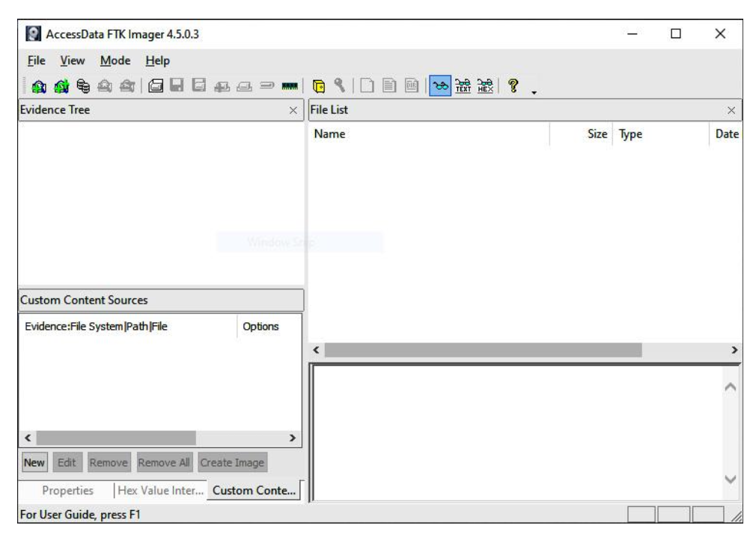Switch to the Hex Value Interpreter tab
Image resolution: width=756 pixels, height=534 pixels.
[160, 491]
